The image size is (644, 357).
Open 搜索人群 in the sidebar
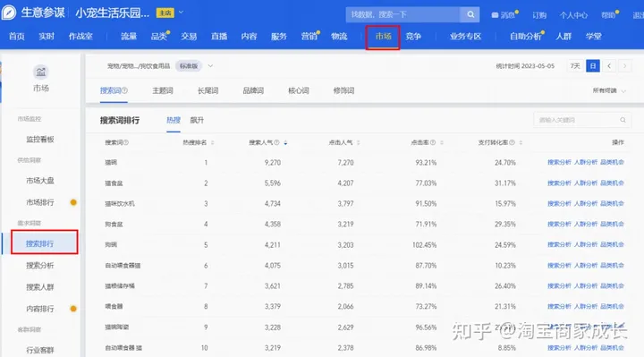(x=40, y=286)
